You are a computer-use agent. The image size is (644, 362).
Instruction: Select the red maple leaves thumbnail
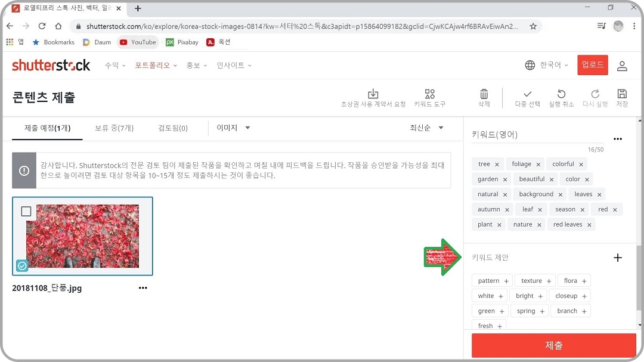(82, 236)
